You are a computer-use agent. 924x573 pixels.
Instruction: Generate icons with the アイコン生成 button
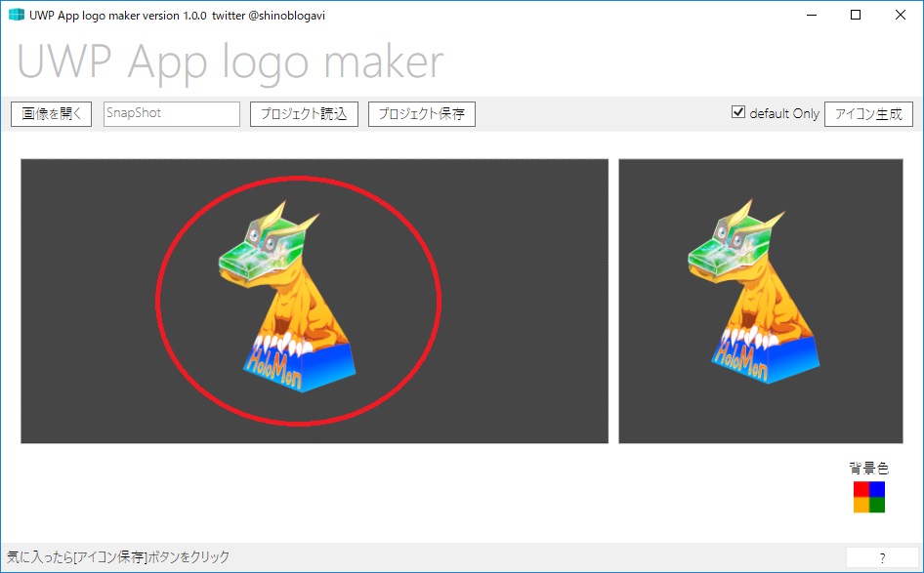pos(868,114)
